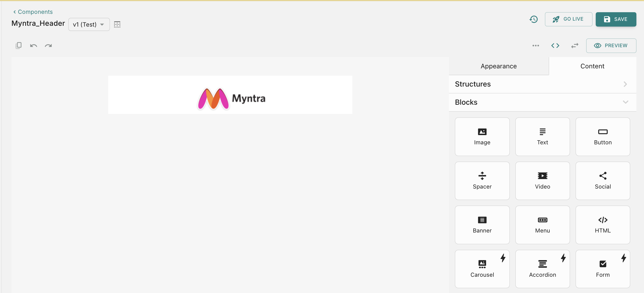The height and width of the screenshot is (293, 644).
Task: Select the Carousel block
Action: 482,269
